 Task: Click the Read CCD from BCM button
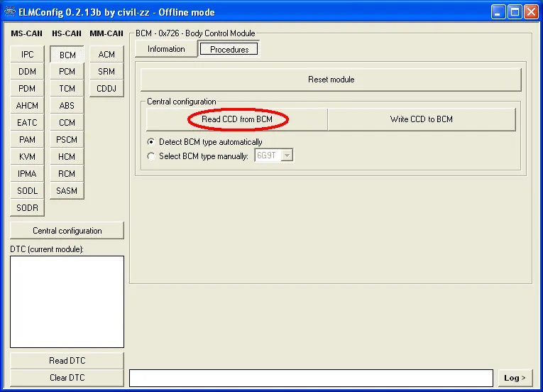[x=237, y=119]
